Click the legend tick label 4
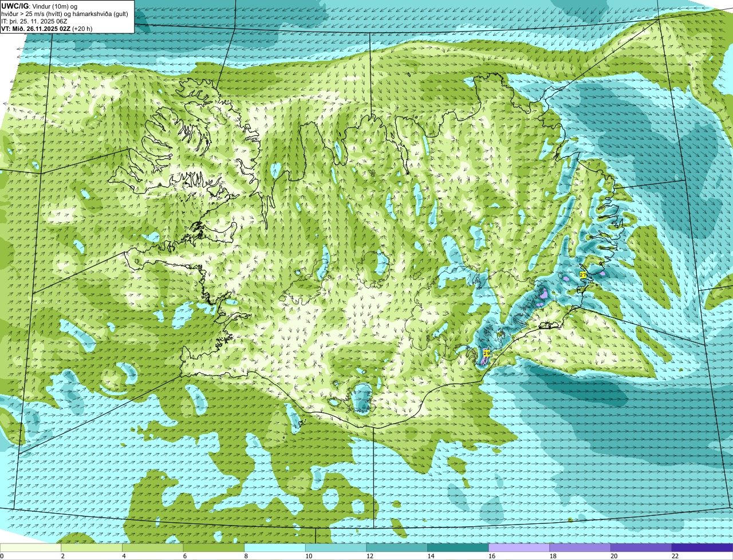Image resolution: width=733 pixels, height=560 pixels. coord(124,556)
